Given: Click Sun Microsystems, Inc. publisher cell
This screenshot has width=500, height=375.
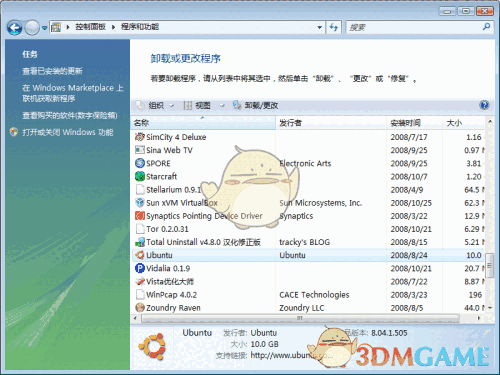Looking at the screenshot, I should (x=321, y=203).
